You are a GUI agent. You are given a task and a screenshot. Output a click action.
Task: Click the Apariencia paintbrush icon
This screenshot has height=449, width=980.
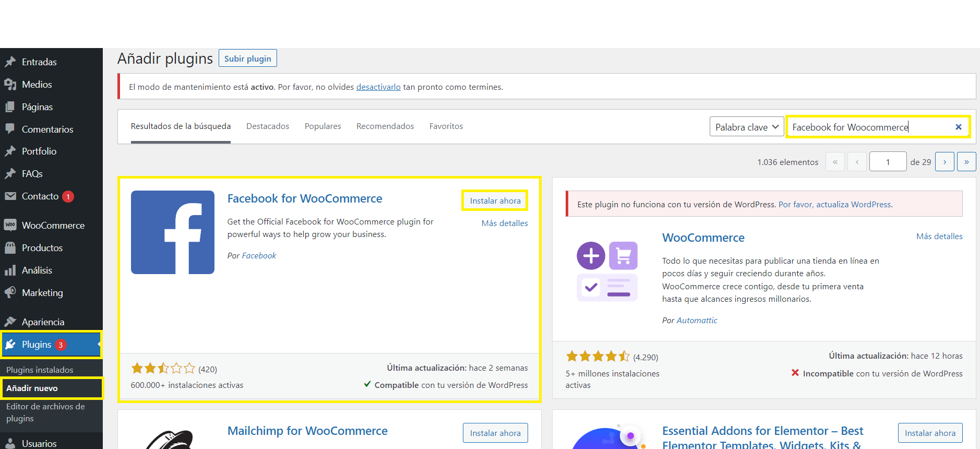(10, 322)
